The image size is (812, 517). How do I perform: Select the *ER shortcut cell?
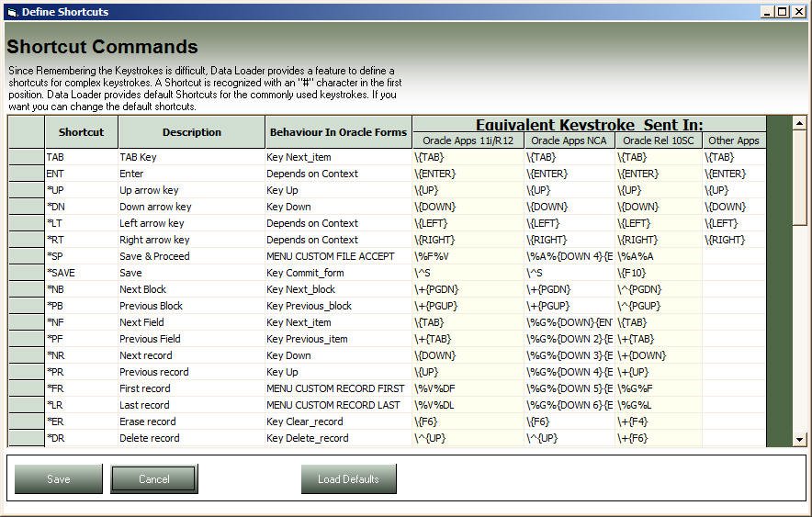82,422
